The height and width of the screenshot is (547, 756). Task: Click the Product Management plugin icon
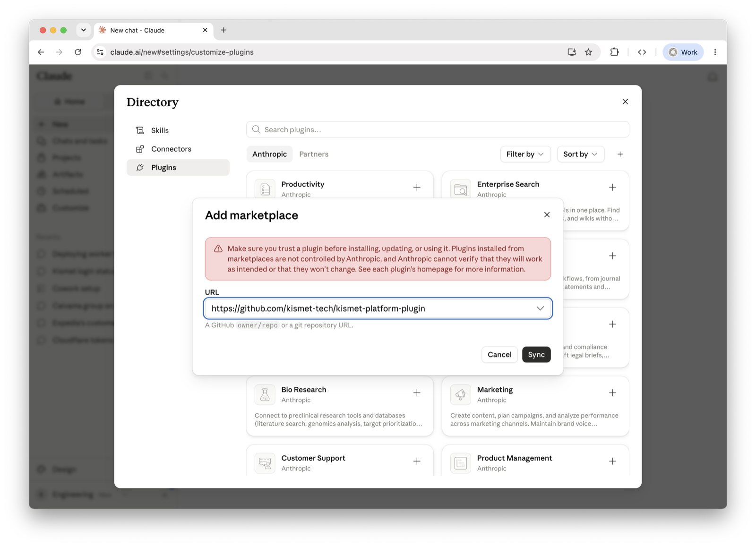[x=461, y=463]
